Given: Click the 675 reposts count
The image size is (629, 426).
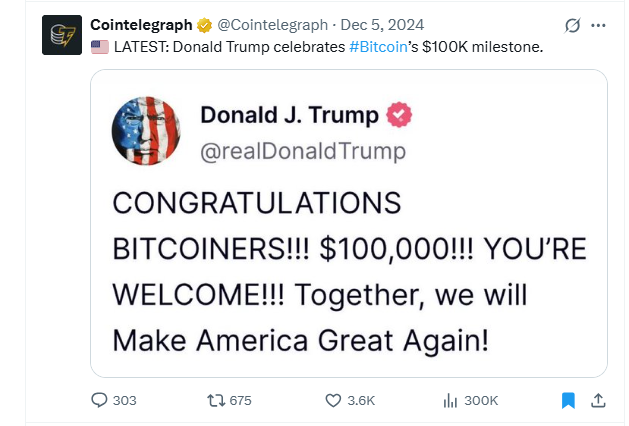Looking at the screenshot, I should (241, 400).
